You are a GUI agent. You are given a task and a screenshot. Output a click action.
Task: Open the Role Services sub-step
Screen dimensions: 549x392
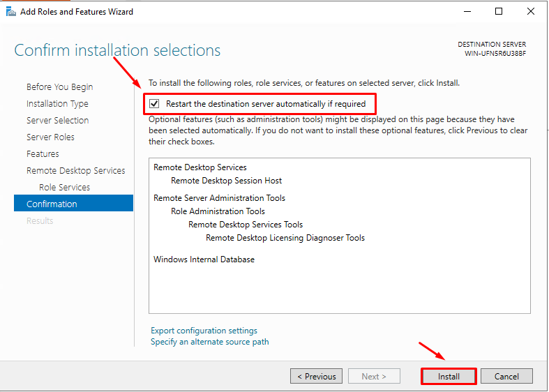click(64, 188)
